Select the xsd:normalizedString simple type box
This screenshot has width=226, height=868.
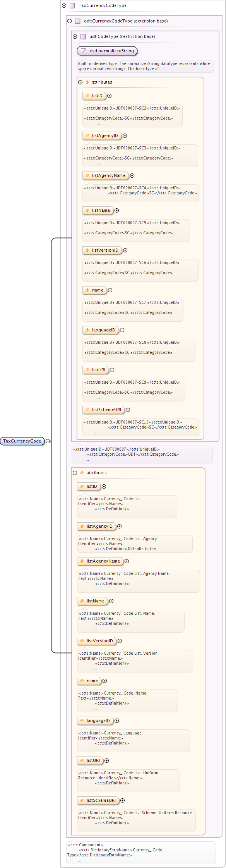pos(108,51)
